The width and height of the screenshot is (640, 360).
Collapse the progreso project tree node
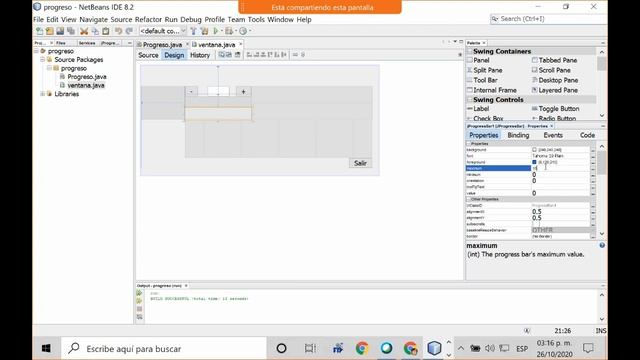click(x=36, y=51)
